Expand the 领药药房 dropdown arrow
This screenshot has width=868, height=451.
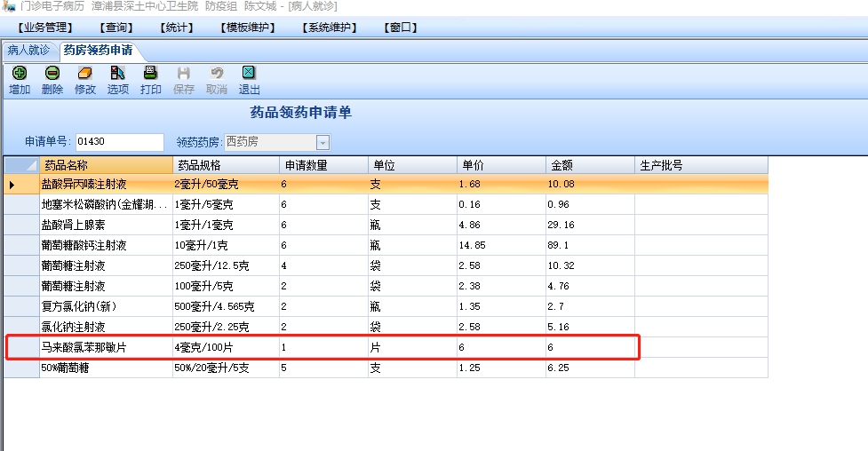click(x=323, y=143)
